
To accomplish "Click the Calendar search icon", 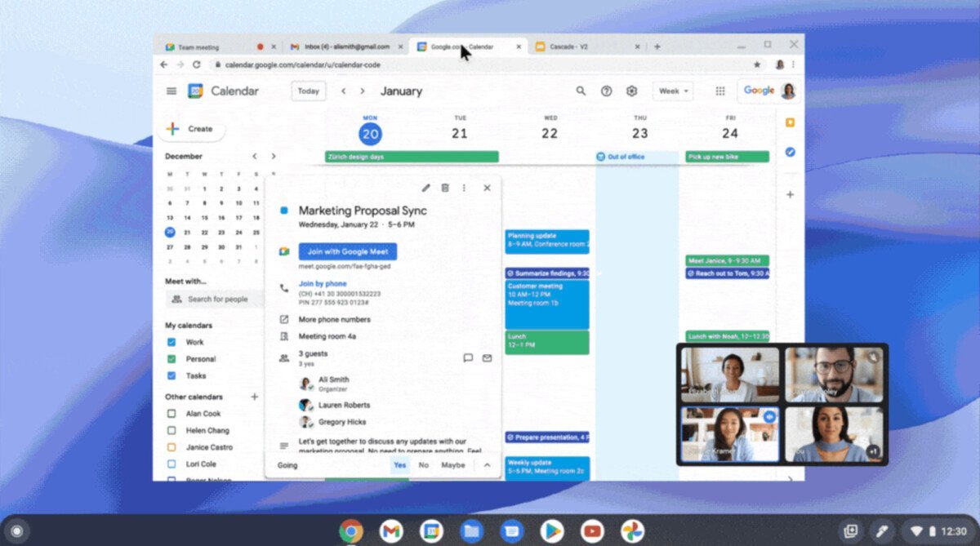I will coord(580,91).
